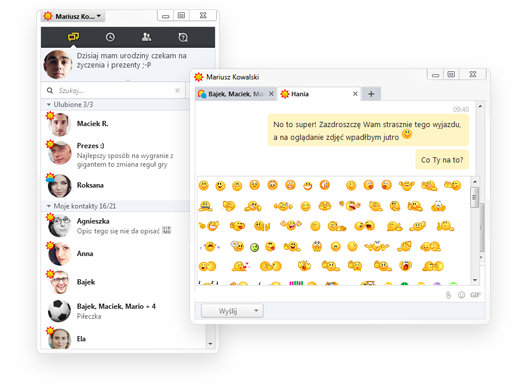Image resolution: width=524 pixels, height=387 pixels.
Task: Collapse the Moje kontakty 16/21 group
Action: coord(49,206)
